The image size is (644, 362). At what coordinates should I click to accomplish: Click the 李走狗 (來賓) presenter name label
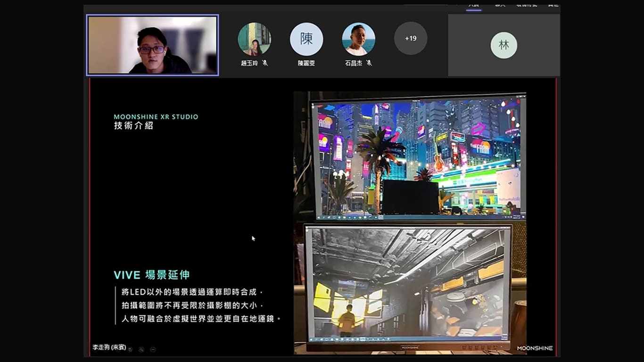[x=109, y=347]
